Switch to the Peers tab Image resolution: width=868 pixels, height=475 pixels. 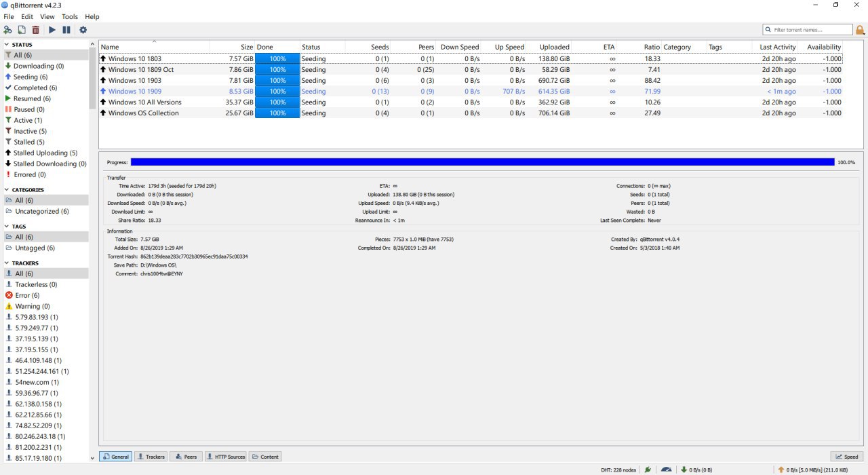coord(186,457)
